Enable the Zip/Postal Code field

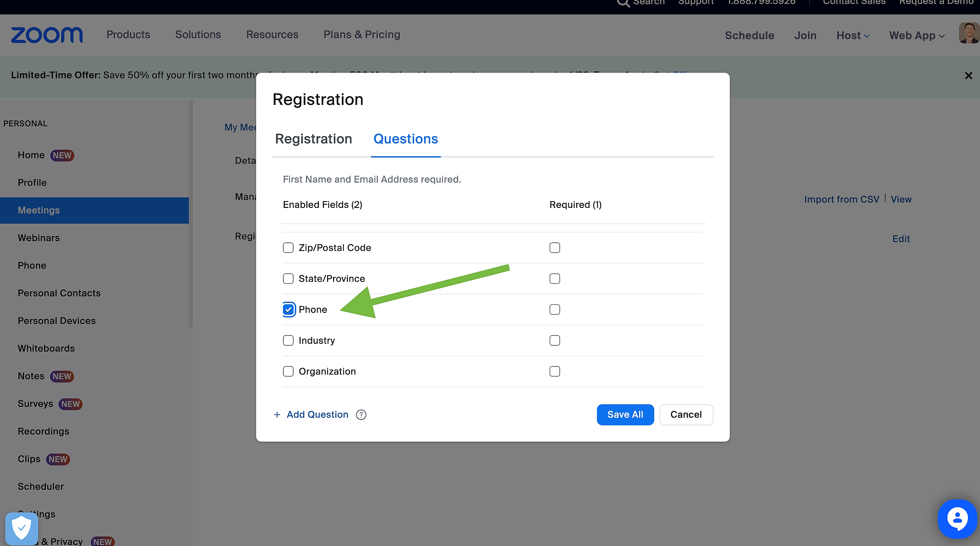[x=288, y=248]
